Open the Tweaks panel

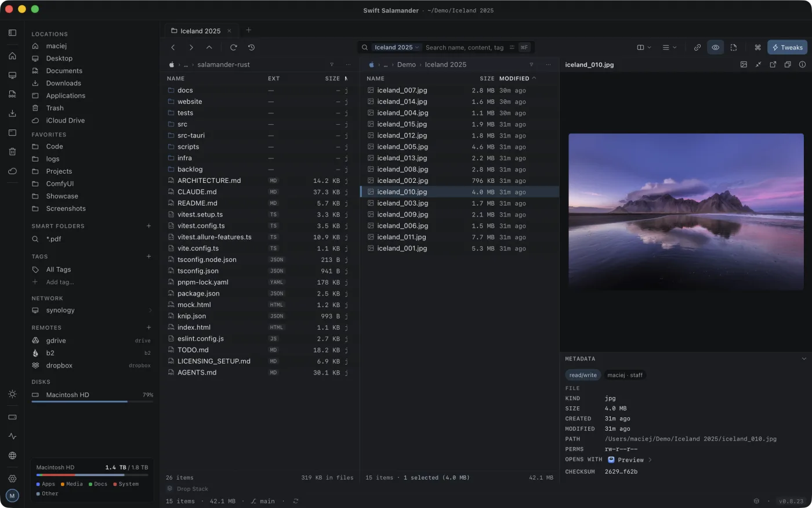click(x=787, y=48)
